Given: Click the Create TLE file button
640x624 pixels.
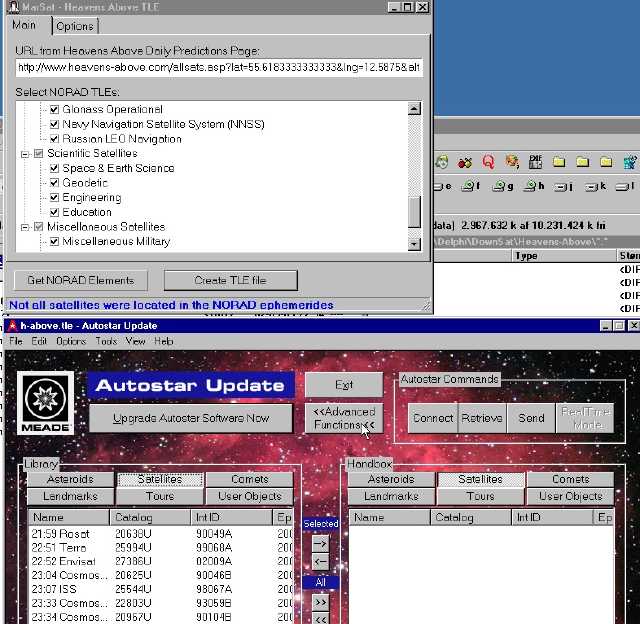Looking at the screenshot, I should 231,280.
